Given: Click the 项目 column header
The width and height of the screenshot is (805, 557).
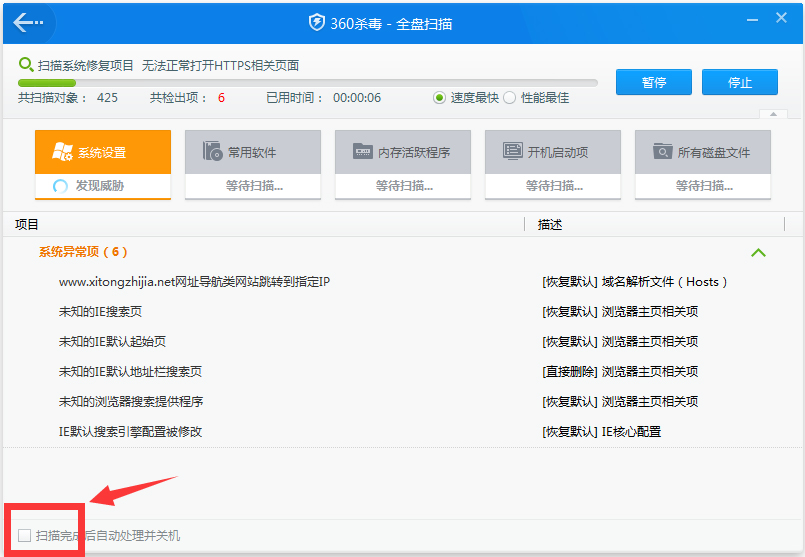Looking at the screenshot, I should click(x=27, y=225).
